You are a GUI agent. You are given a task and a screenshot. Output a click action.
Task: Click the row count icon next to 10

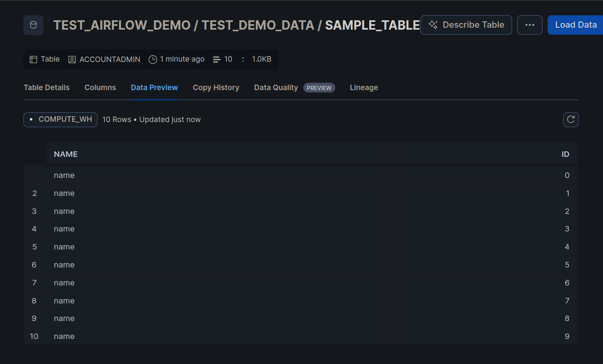click(217, 59)
